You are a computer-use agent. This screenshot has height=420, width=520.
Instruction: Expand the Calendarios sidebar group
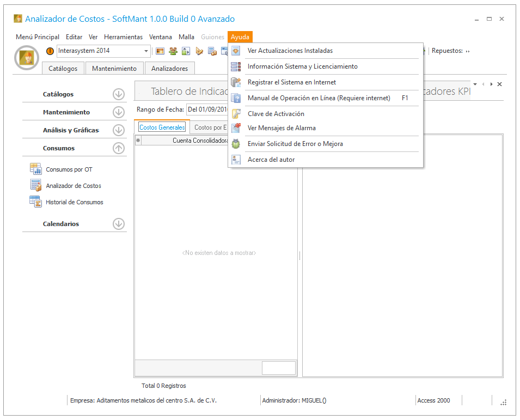[119, 224]
